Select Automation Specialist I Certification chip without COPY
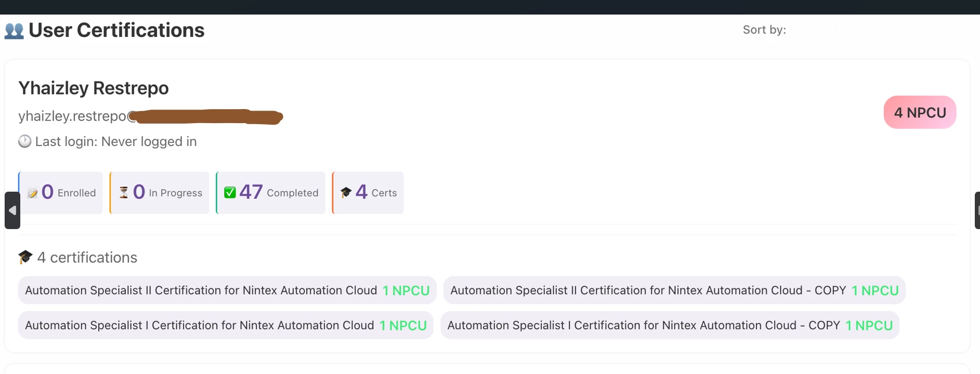This screenshot has width=980, height=374. tap(226, 325)
